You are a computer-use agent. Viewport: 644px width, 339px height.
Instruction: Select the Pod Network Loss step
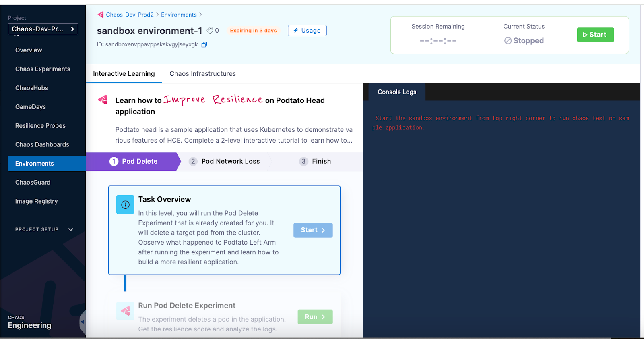[225, 161]
